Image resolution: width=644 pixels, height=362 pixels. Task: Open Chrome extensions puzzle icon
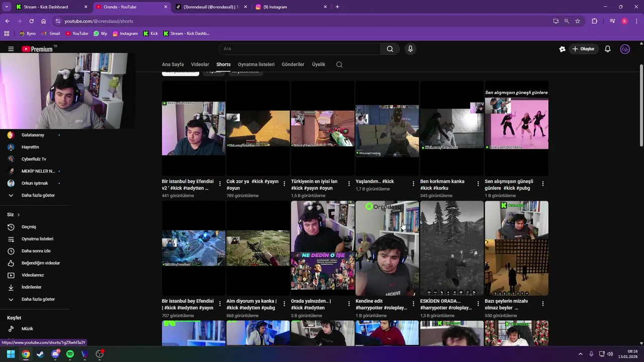click(x=594, y=21)
